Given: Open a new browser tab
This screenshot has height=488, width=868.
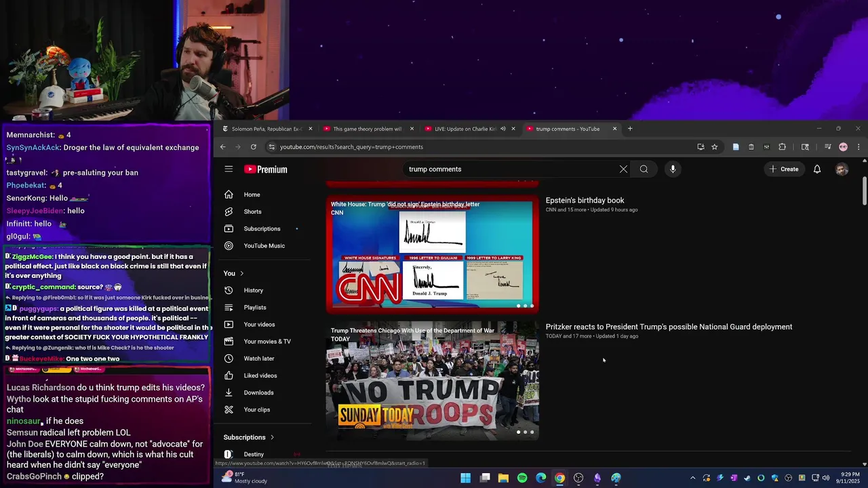Looking at the screenshot, I should tap(630, 129).
